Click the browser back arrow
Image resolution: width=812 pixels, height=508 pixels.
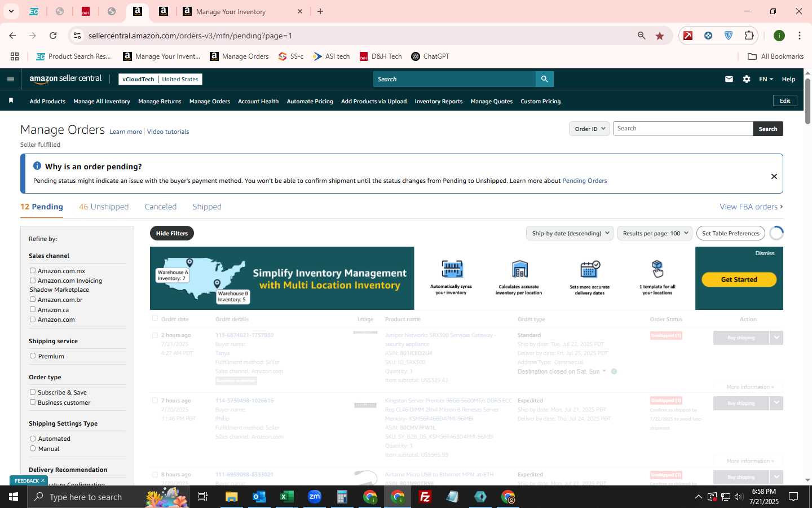tap(12, 36)
